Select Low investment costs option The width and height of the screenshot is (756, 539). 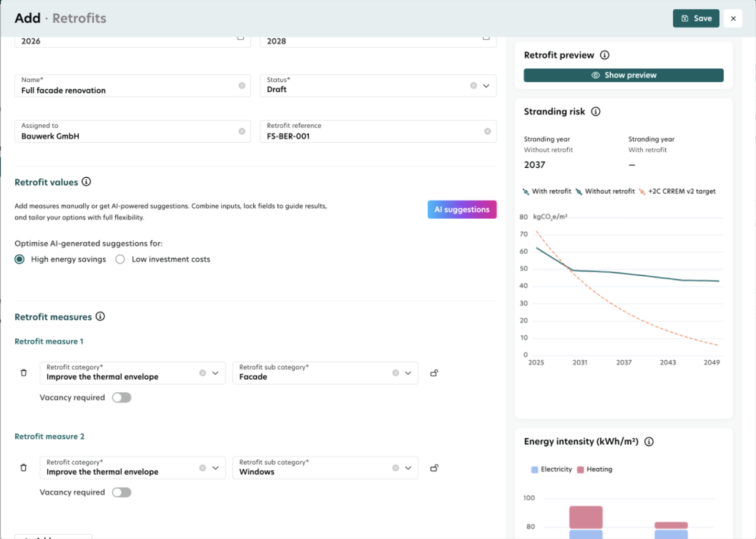(x=120, y=259)
